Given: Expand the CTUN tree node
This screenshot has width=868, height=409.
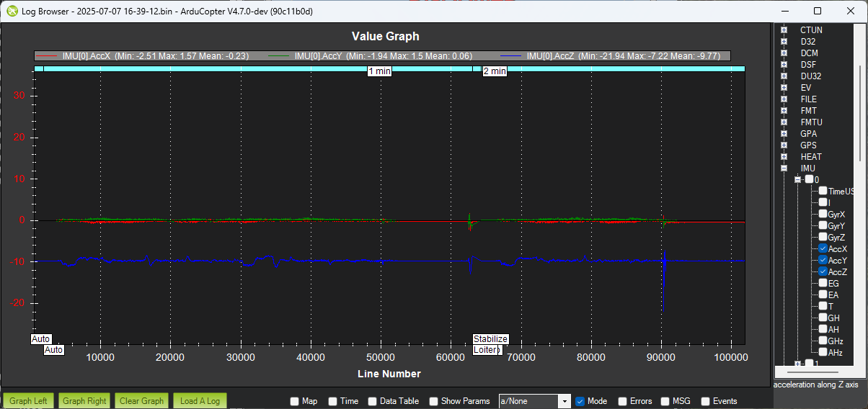Looking at the screenshot, I should click(x=784, y=30).
